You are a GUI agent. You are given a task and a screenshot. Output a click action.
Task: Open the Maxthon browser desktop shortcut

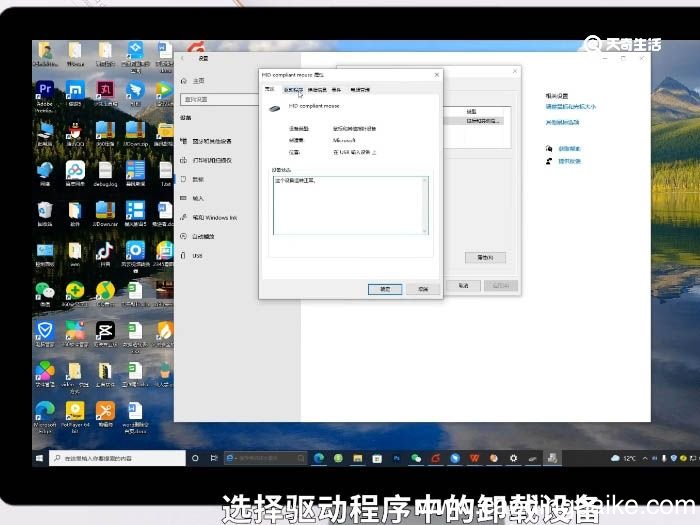click(75, 94)
